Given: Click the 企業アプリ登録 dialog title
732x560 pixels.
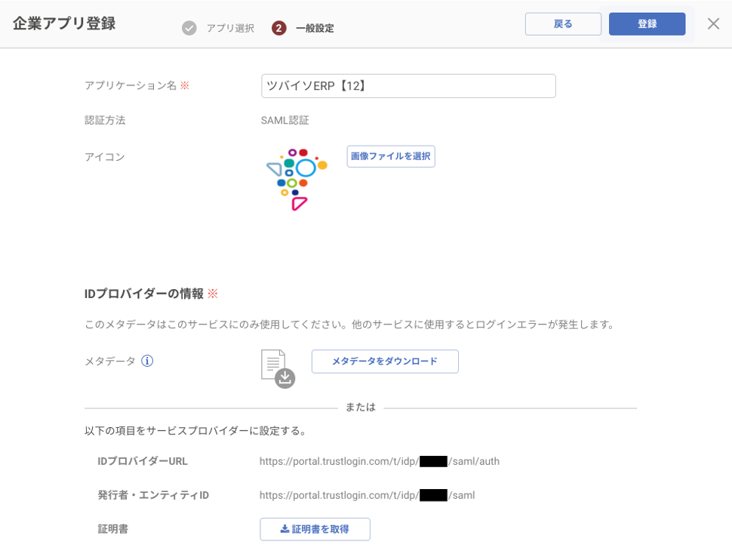Looking at the screenshot, I should coord(64,23).
